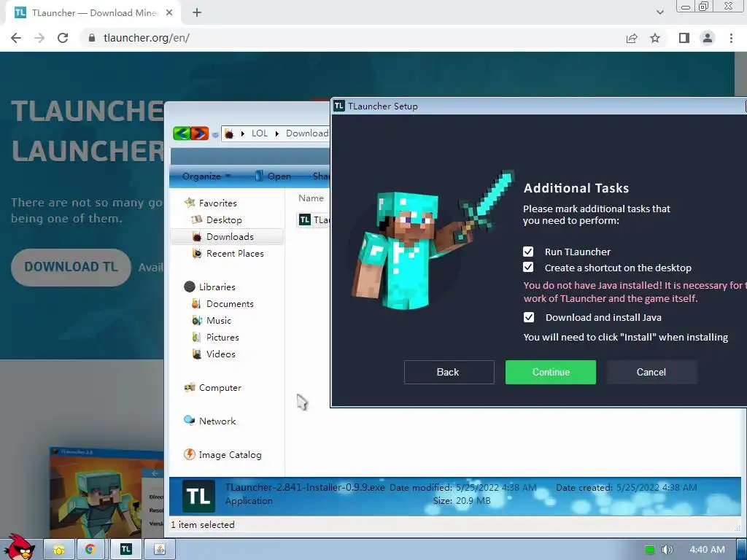This screenshot has height=560, width=747.
Task: Switch to Chrome from taskbar
Action: pos(90,550)
